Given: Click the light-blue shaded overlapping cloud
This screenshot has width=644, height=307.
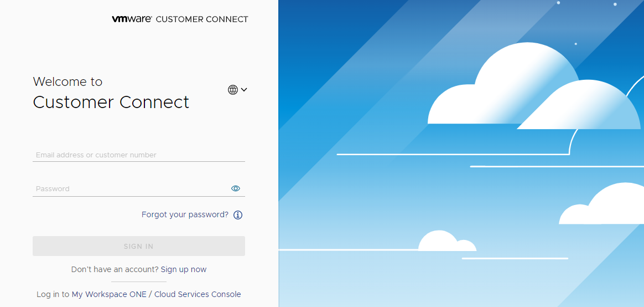Looking at the screenshot, I should click(x=586, y=108).
